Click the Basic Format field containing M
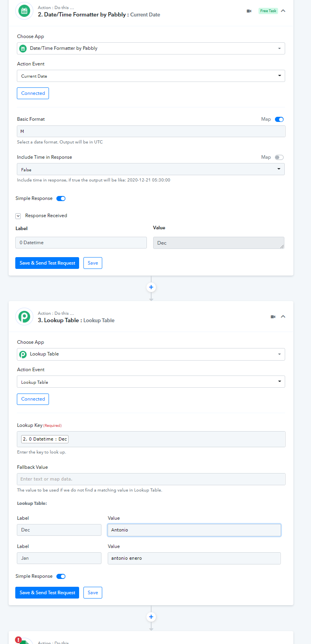The width and height of the screenshot is (311, 644). (x=151, y=131)
